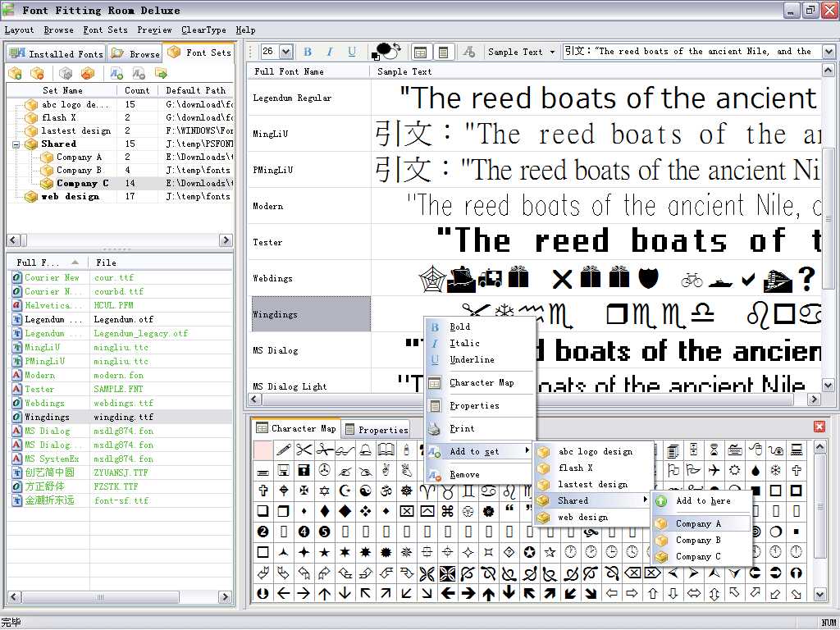This screenshot has height=630, width=840.
Task: Select the crescent and star symbol
Action: [x=345, y=491]
